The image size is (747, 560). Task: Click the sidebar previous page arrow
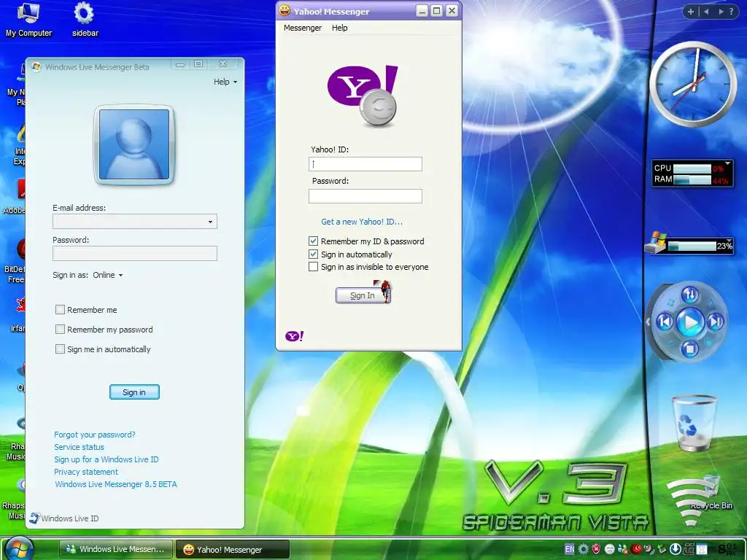tap(706, 12)
